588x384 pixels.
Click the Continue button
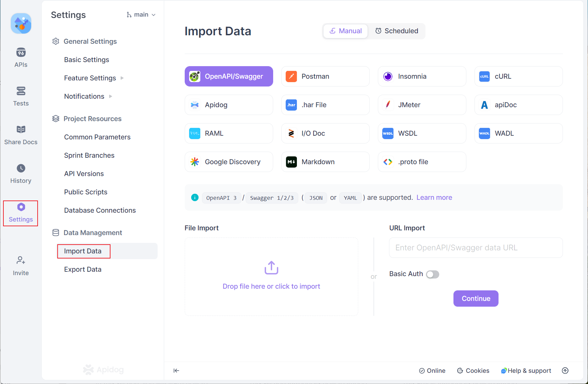(x=475, y=299)
